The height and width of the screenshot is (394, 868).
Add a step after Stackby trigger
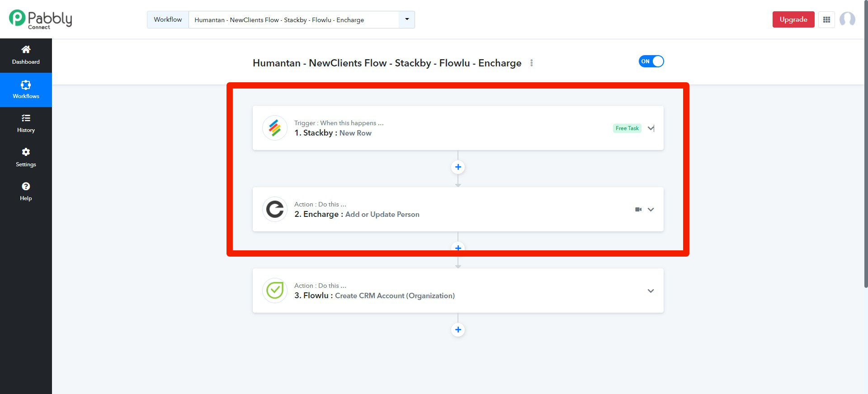pos(458,167)
